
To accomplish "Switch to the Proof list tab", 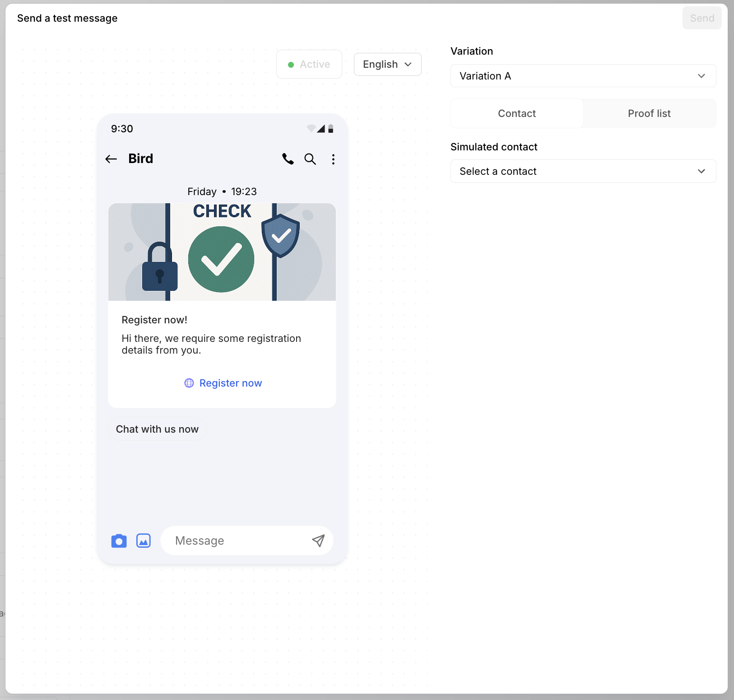I will tap(649, 113).
